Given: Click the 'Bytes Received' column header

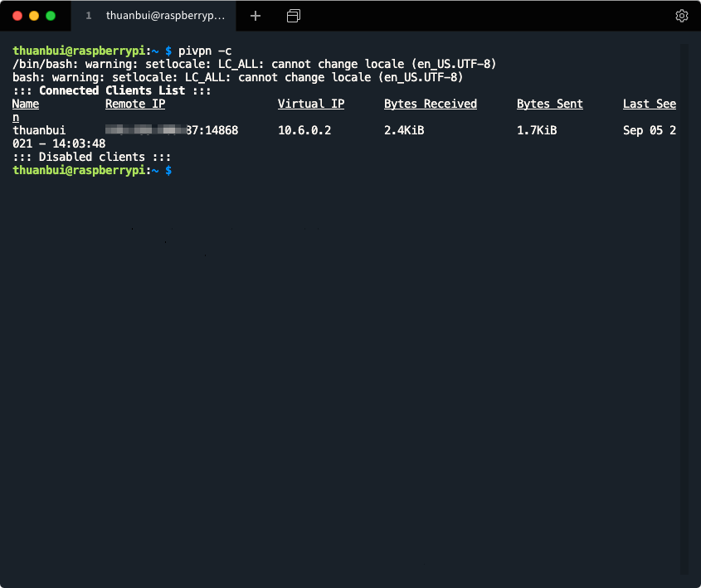Looking at the screenshot, I should click(x=431, y=104).
